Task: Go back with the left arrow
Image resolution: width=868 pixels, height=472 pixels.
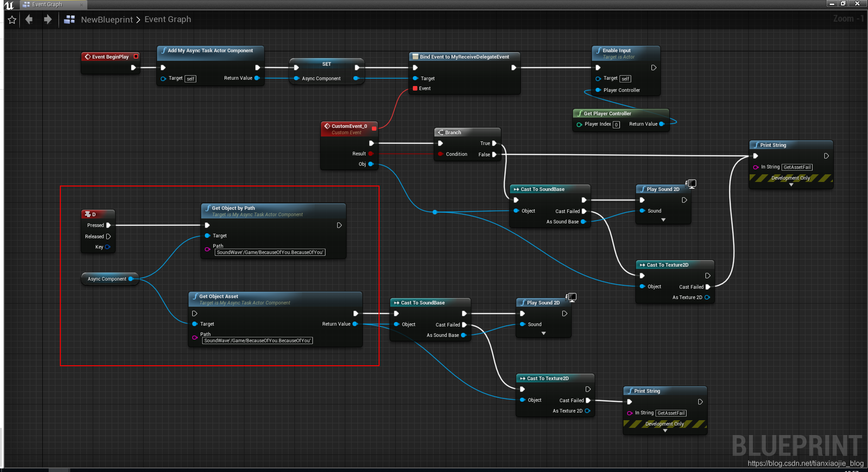Action: [x=29, y=19]
